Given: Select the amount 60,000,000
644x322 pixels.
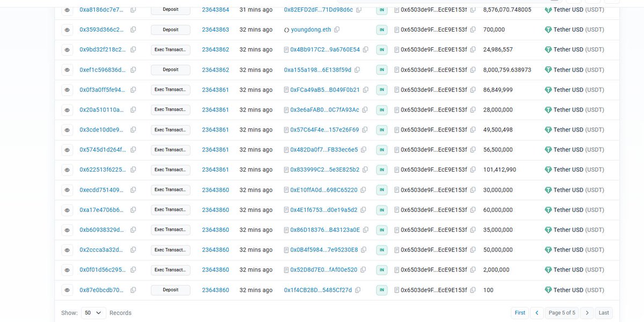Looking at the screenshot, I should pos(498,210).
